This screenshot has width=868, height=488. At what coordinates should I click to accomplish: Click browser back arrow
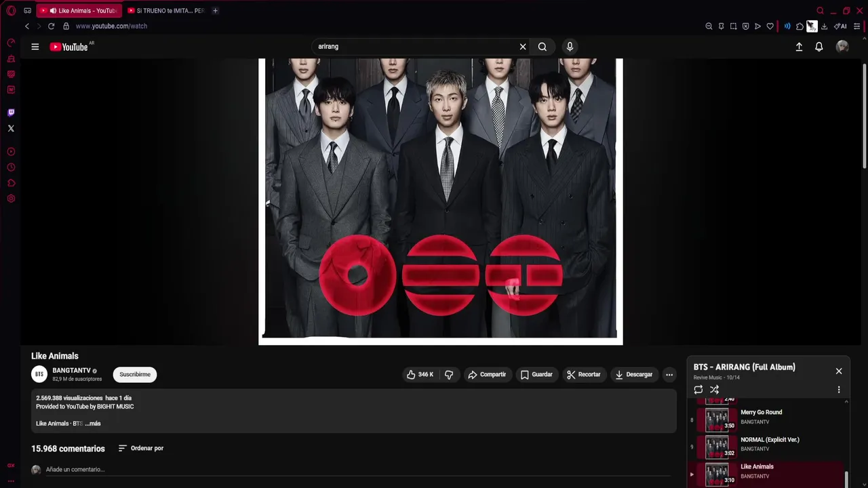coord(27,26)
